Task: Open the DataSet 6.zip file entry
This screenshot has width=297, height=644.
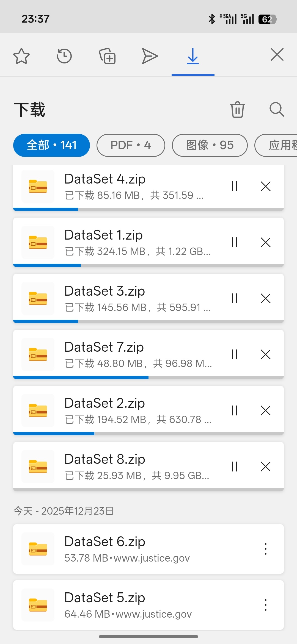Action: coord(148,549)
